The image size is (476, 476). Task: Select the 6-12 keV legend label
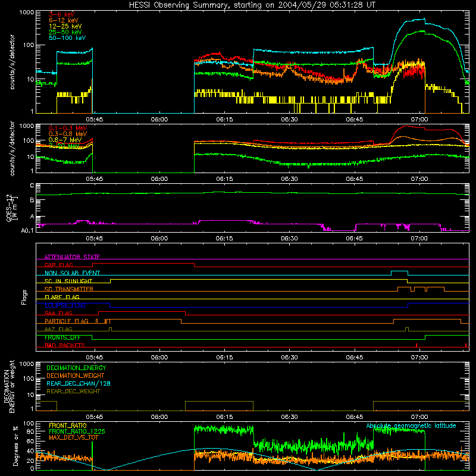point(64,20)
